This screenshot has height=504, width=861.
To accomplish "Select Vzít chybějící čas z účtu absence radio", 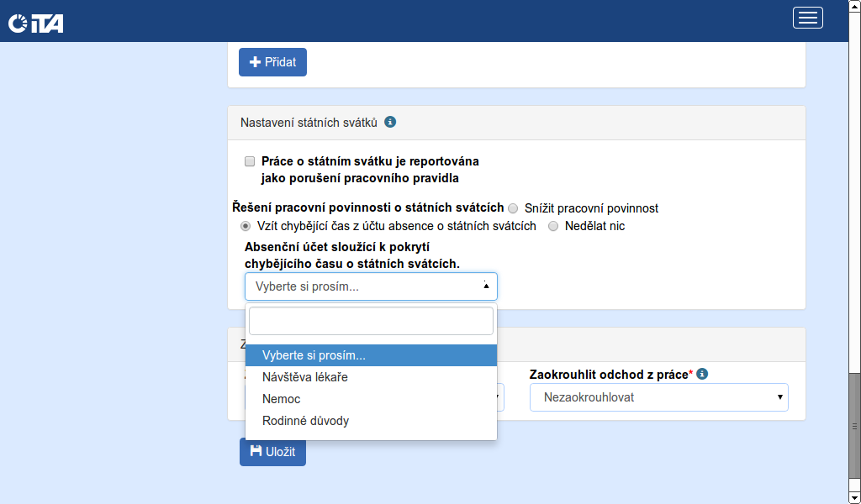I will coord(246,226).
